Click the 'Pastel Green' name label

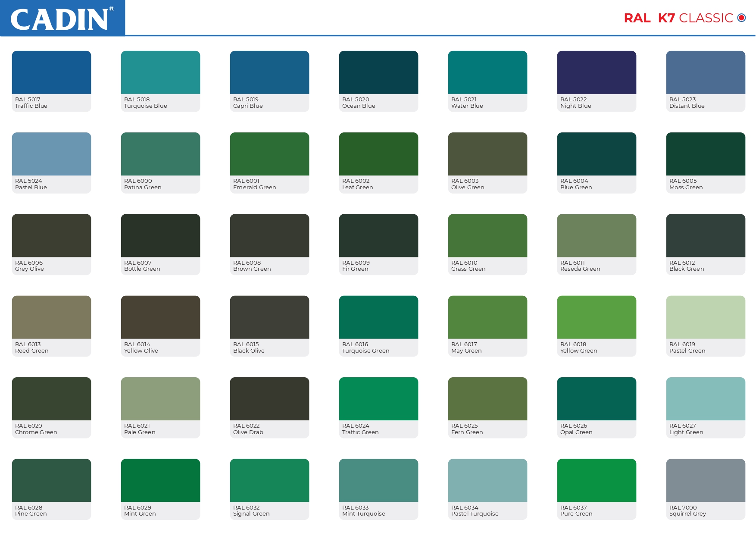(x=687, y=351)
